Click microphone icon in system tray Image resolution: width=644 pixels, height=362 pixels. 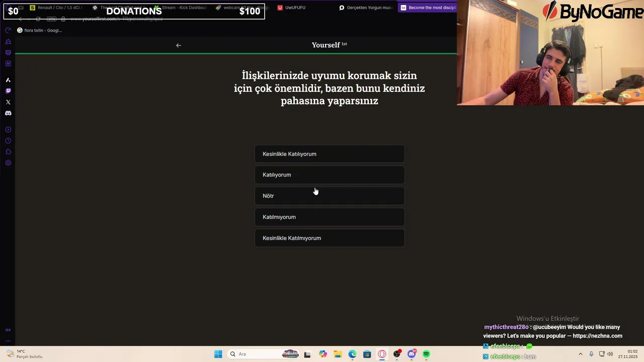point(591,354)
